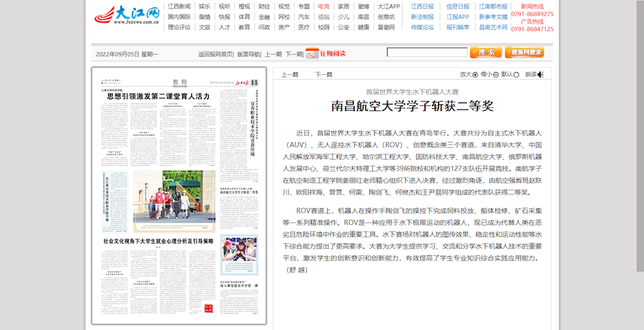Select red 电竞 navigation item
Screen dimensions: 644x330
point(324,6)
